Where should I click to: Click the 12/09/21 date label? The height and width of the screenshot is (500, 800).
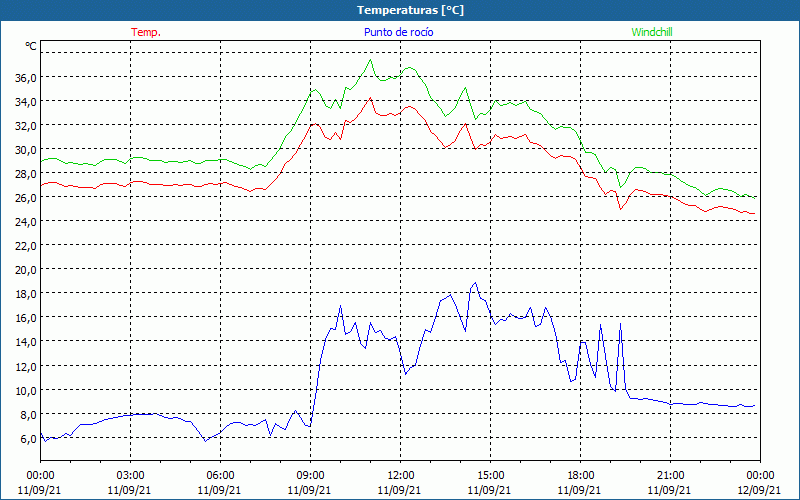click(x=759, y=490)
